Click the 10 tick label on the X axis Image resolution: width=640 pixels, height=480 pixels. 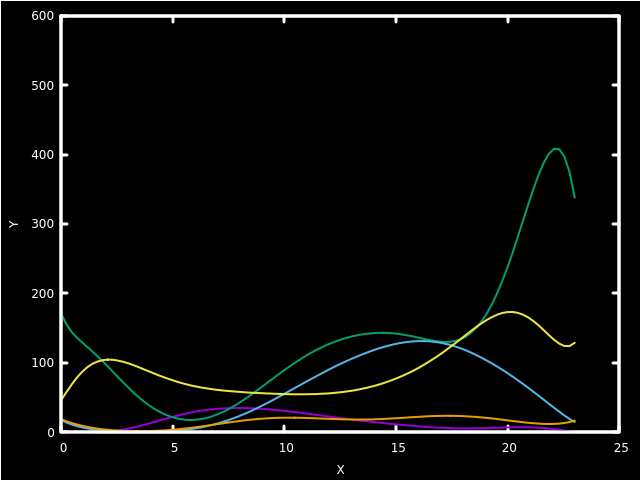(285, 448)
